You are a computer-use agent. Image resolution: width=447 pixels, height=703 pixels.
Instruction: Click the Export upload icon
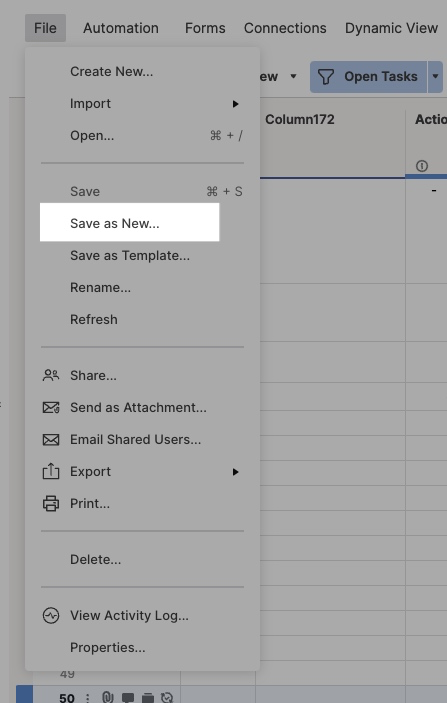(x=51, y=472)
